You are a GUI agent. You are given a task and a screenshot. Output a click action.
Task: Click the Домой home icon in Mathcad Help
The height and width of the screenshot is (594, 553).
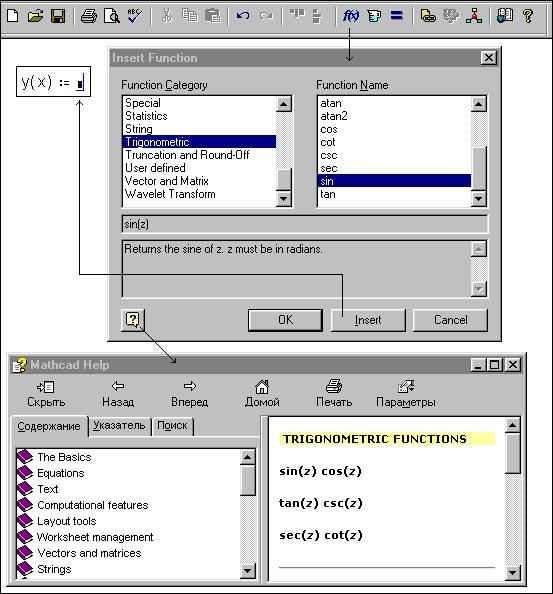pyautogui.click(x=262, y=394)
